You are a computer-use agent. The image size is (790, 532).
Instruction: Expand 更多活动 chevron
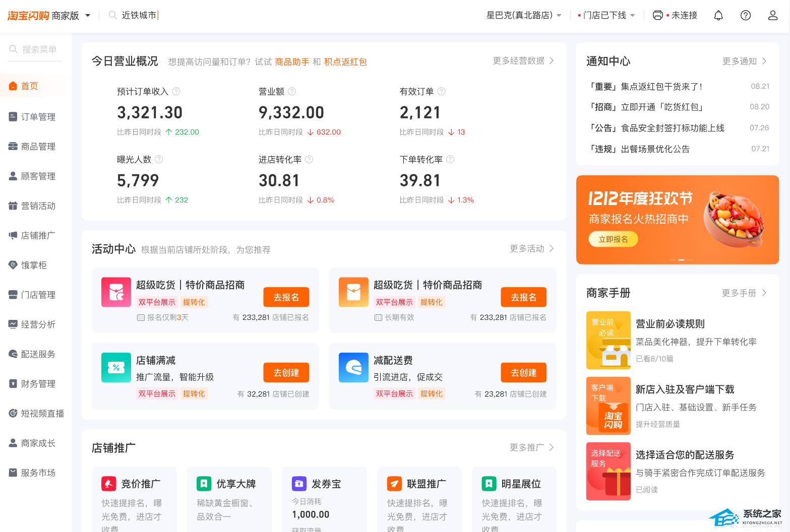552,248
